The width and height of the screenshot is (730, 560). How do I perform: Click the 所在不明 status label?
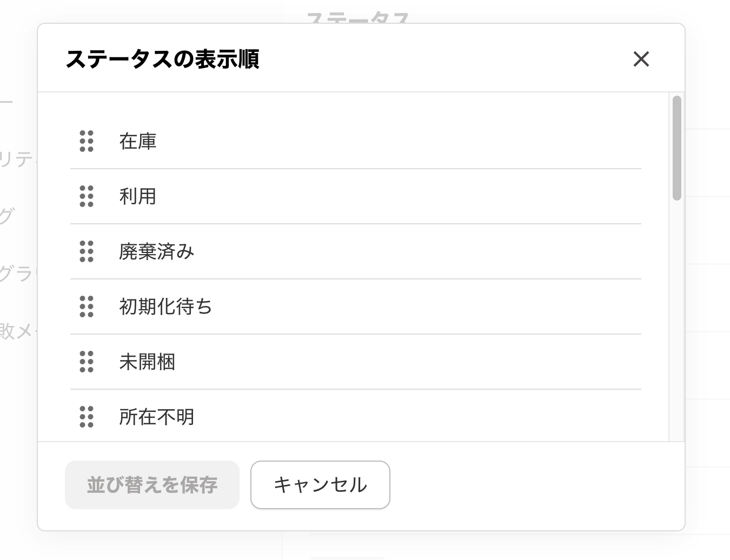[156, 417]
